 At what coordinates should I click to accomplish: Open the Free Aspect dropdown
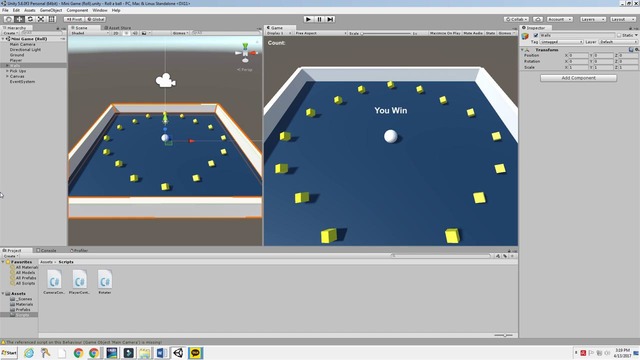[320, 33]
